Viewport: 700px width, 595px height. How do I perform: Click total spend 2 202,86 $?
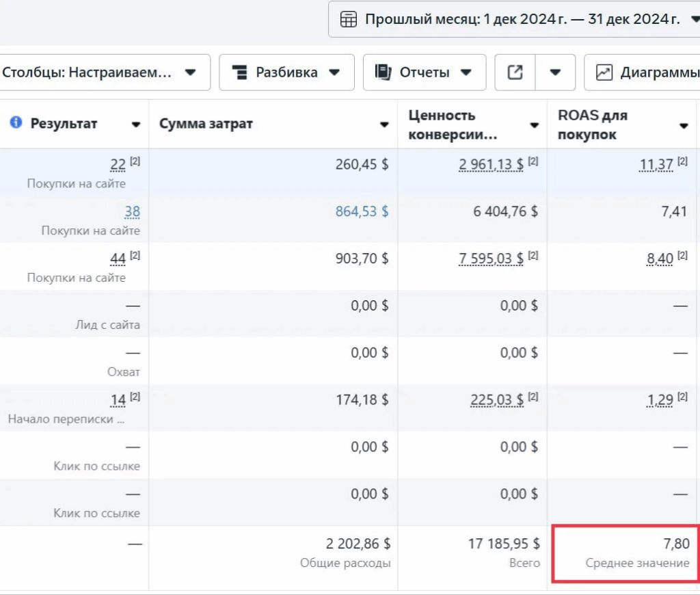(358, 544)
